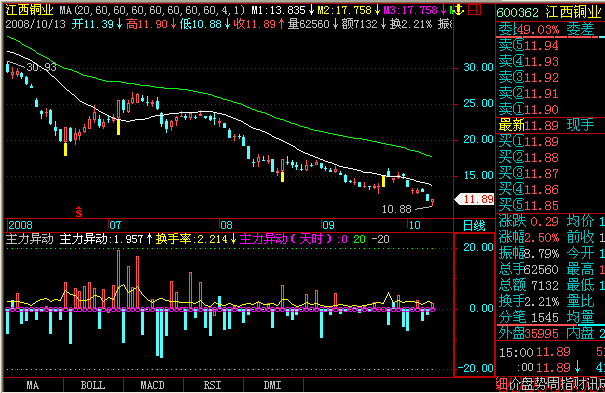Open the 盘 tab in the quote panel

[528, 384]
